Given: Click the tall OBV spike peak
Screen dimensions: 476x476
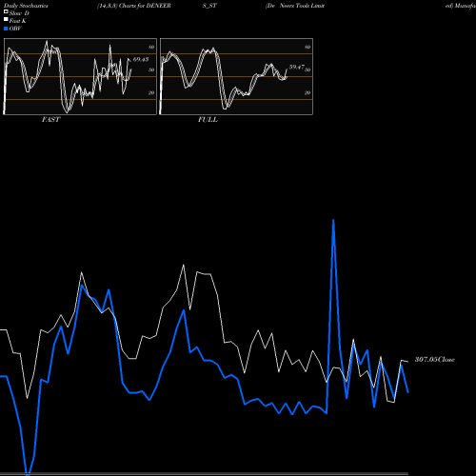Looking at the screenshot, I should click(333, 220).
